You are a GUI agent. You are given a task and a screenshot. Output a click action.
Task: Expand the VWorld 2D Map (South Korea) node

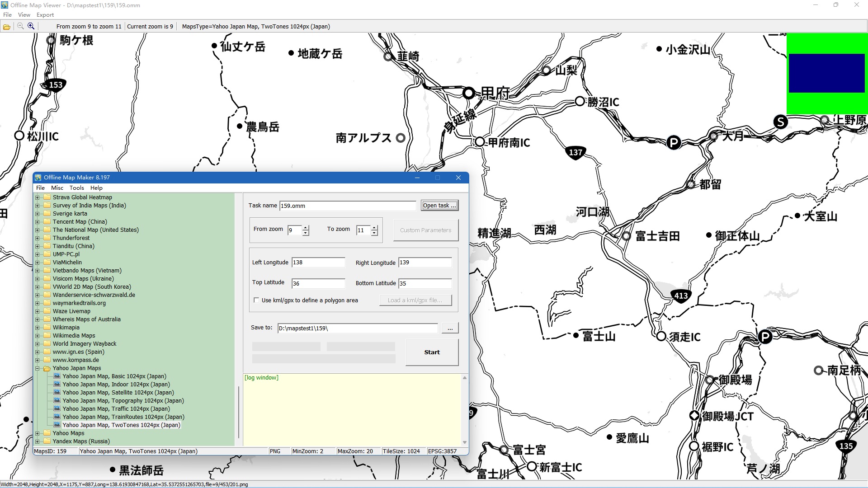point(38,287)
